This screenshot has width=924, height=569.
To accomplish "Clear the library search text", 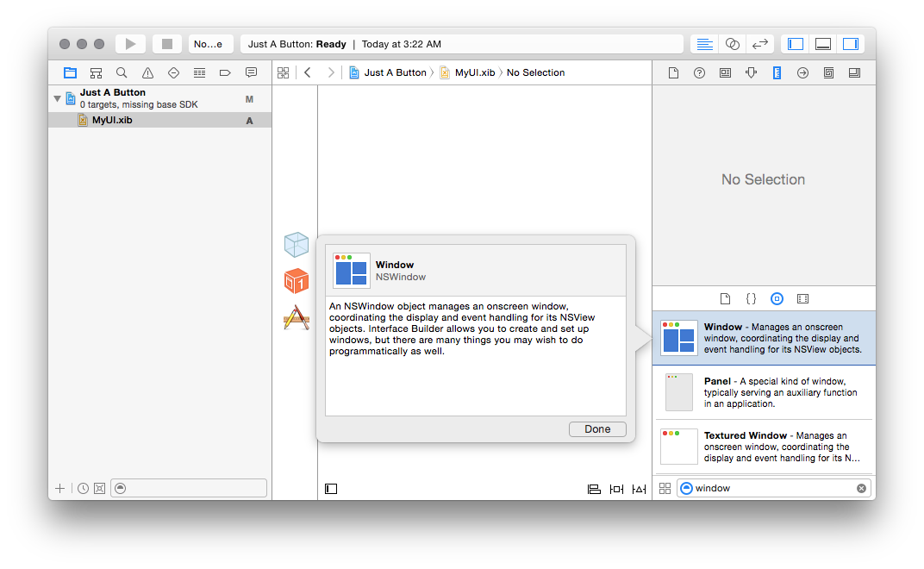I will tap(862, 488).
